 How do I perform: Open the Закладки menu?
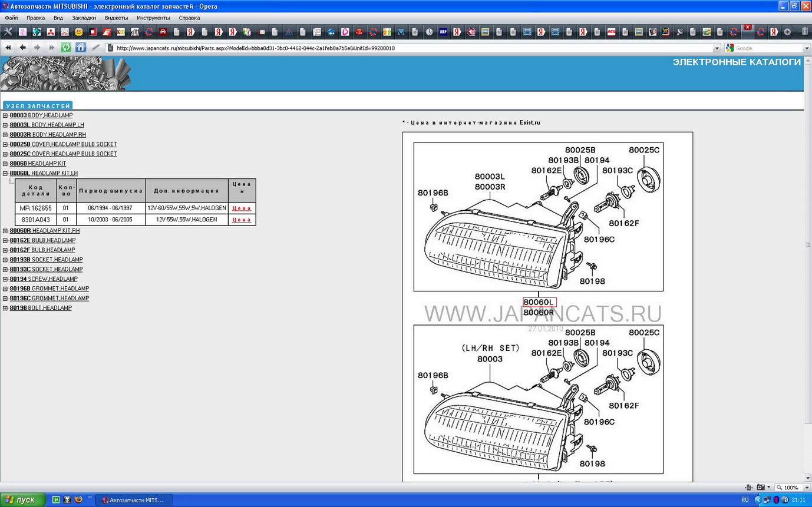tap(84, 18)
